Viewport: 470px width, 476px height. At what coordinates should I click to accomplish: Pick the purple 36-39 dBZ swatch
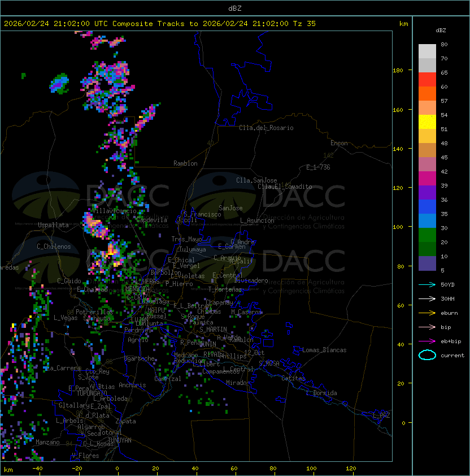427,192
